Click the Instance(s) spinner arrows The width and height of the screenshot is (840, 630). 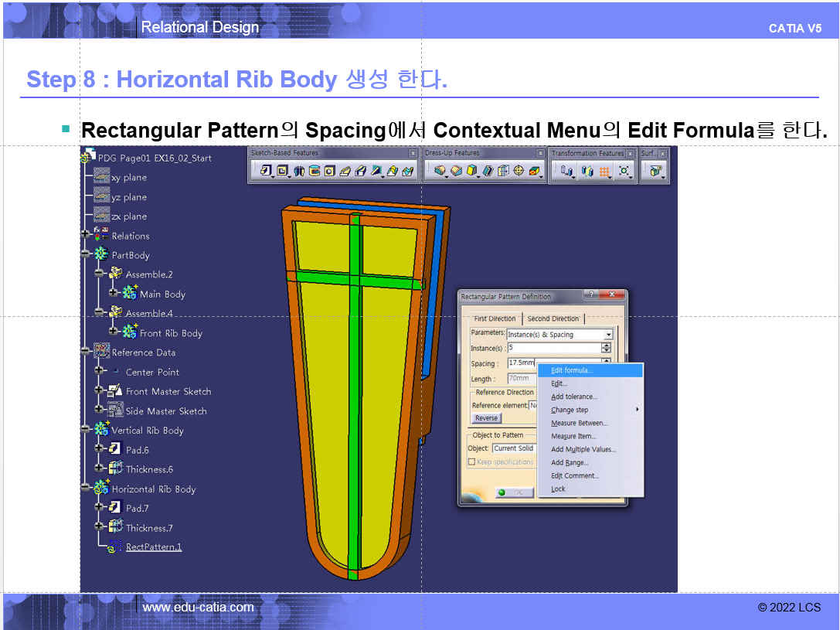[606, 348]
